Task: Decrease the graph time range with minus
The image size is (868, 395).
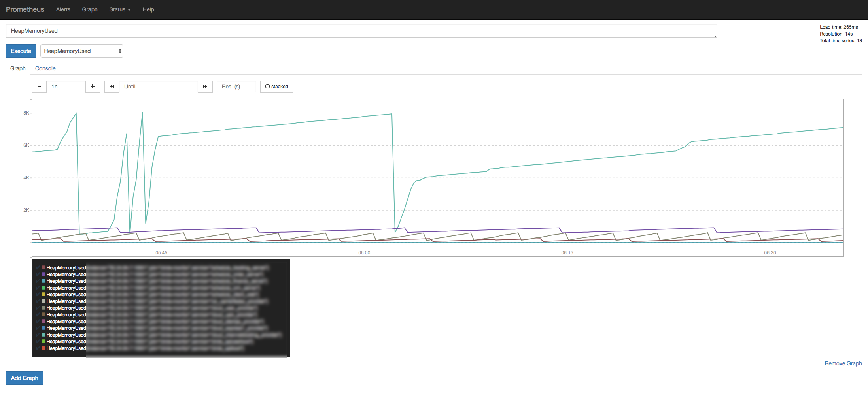Action: click(x=39, y=87)
